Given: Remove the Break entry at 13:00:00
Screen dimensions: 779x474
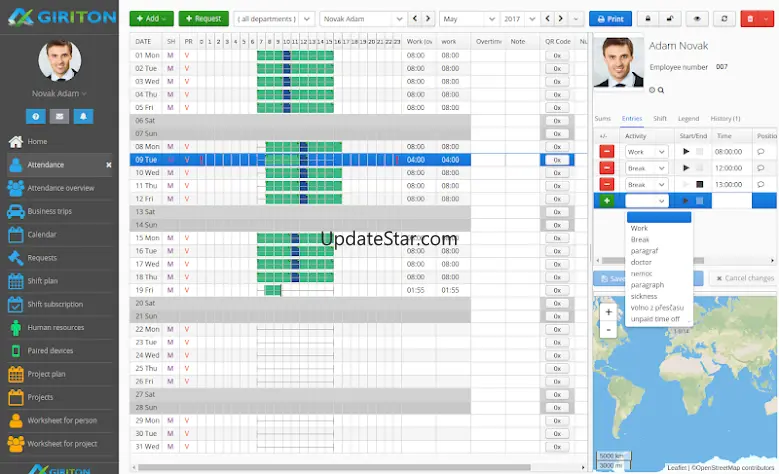Looking at the screenshot, I should pyautogui.click(x=607, y=184).
